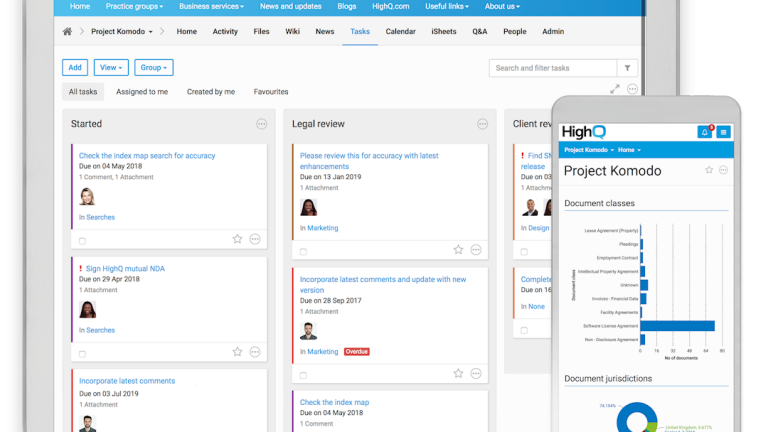Switch to the Calendar tab

[x=400, y=31]
